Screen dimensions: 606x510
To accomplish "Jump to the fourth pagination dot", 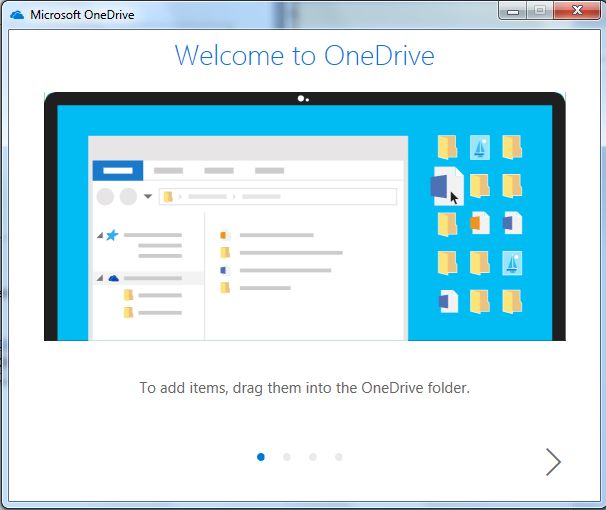I will (x=339, y=457).
